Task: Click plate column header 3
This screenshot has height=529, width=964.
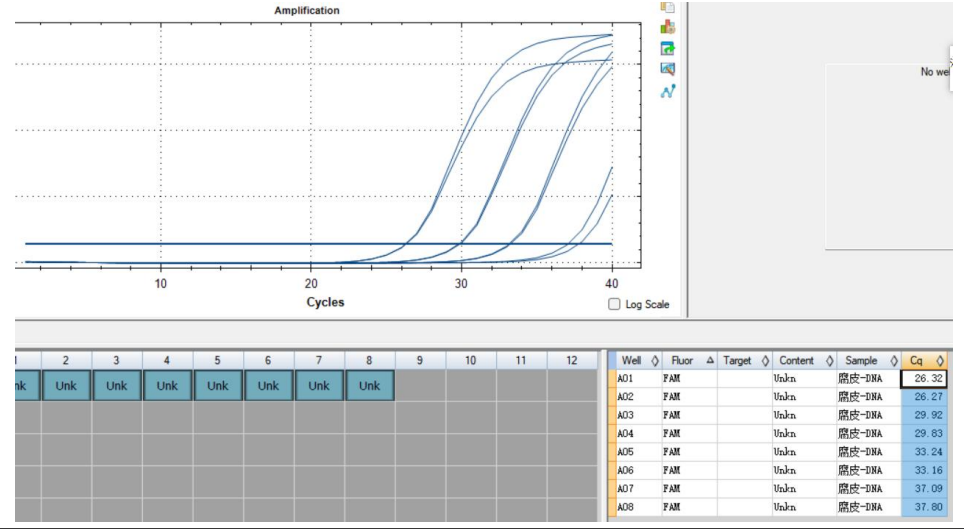Action: (x=116, y=360)
